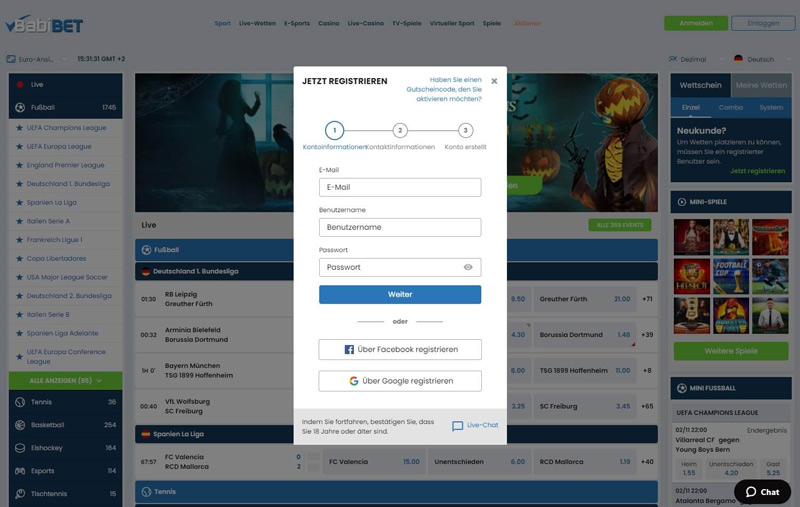Screen dimensions: 800x507
Task: Click star next to Spanien La Liga
Action: (19, 202)
